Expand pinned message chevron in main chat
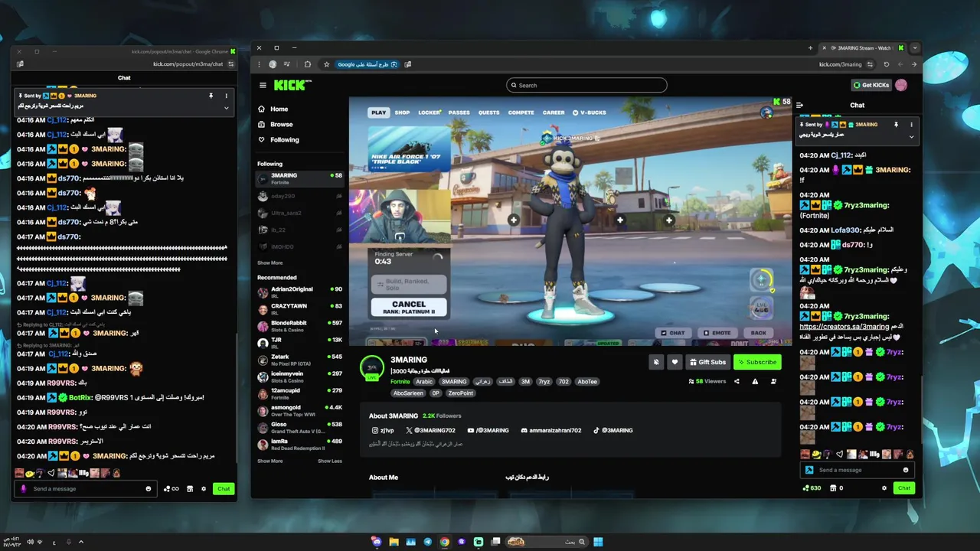Image resolution: width=980 pixels, height=551 pixels. click(911, 136)
